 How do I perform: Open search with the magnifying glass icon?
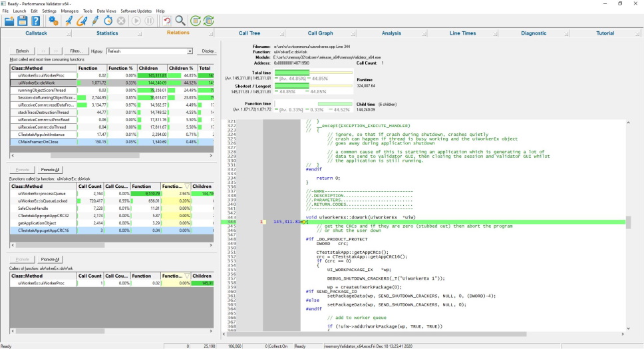point(180,21)
